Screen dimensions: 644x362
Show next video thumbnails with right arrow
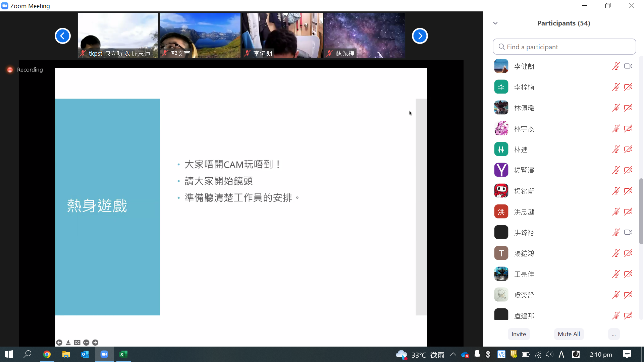click(420, 36)
